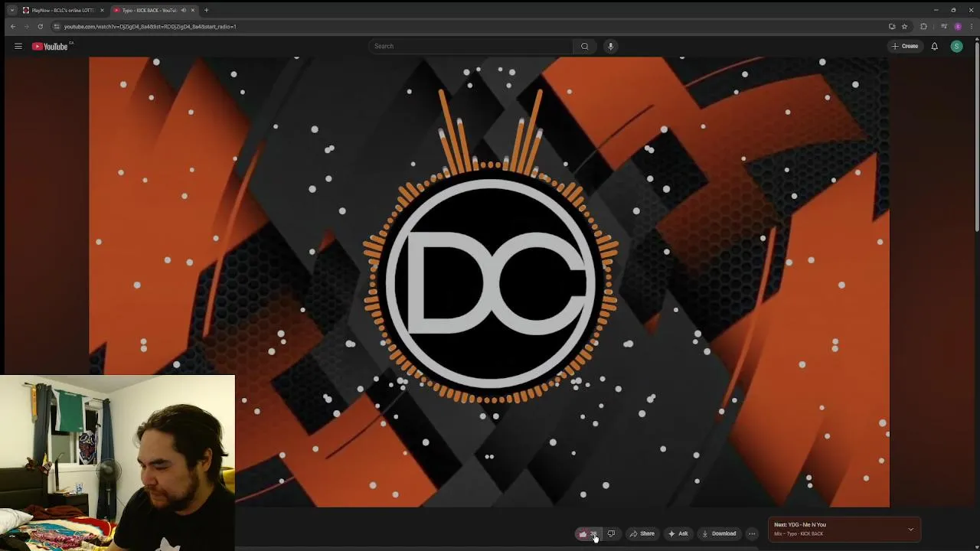Open the Ask AI button
This screenshot has height=551, width=980.
tap(678, 533)
